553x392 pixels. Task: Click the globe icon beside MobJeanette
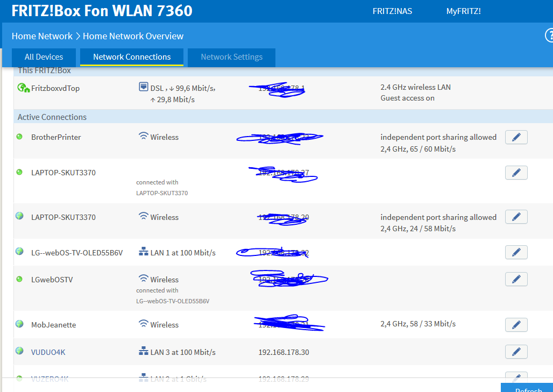(x=19, y=324)
